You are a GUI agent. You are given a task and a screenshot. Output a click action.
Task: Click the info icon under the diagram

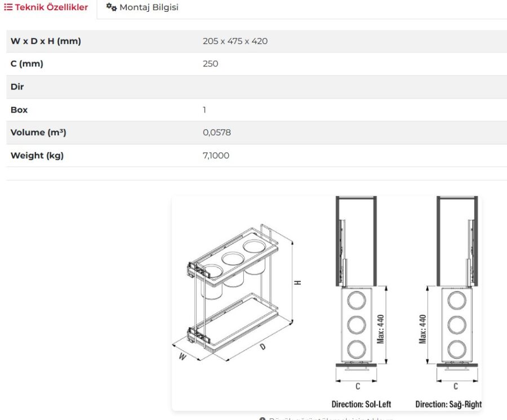pos(262,418)
